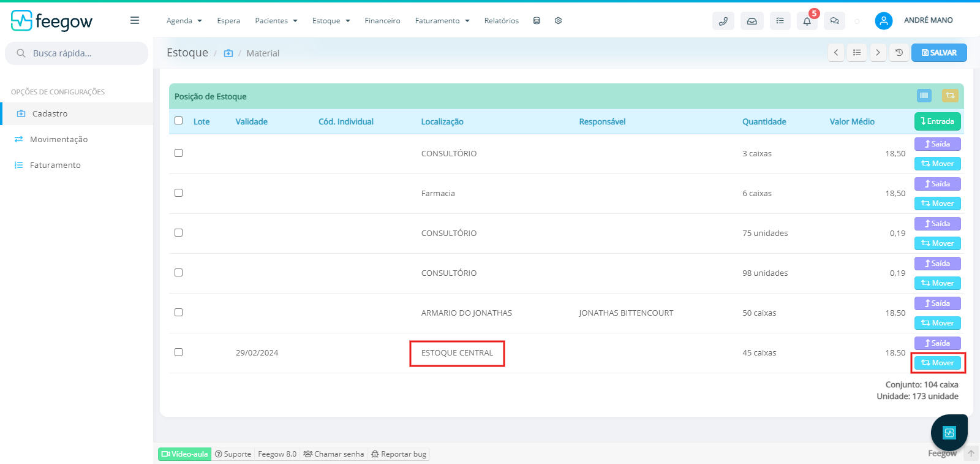The image size is (980, 464).
Task: Expand the Estoque dropdown menu
Action: click(x=331, y=21)
